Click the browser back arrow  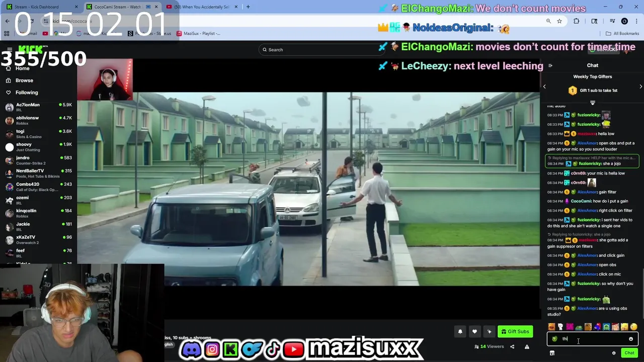click(x=8, y=21)
